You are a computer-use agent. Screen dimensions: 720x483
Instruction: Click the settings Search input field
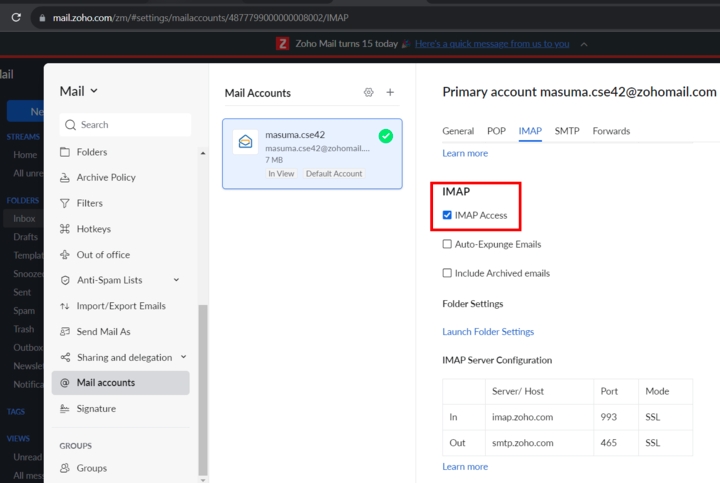pos(125,125)
